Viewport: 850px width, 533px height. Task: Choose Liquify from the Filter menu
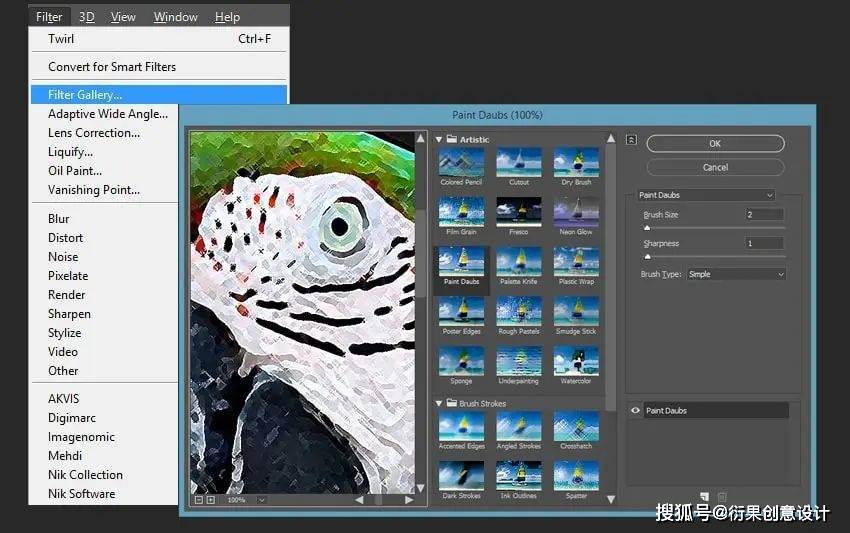[x=70, y=152]
